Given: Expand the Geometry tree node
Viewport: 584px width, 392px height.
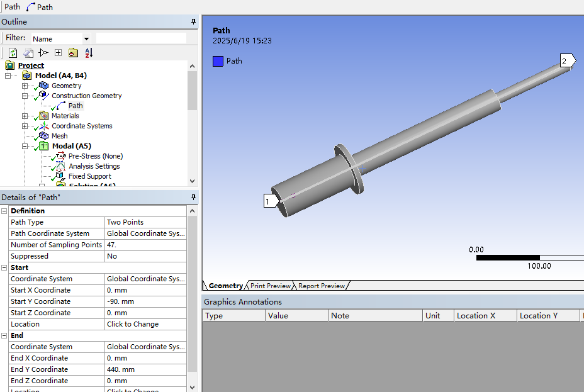Looking at the screenshot, I should coord(25,86).
